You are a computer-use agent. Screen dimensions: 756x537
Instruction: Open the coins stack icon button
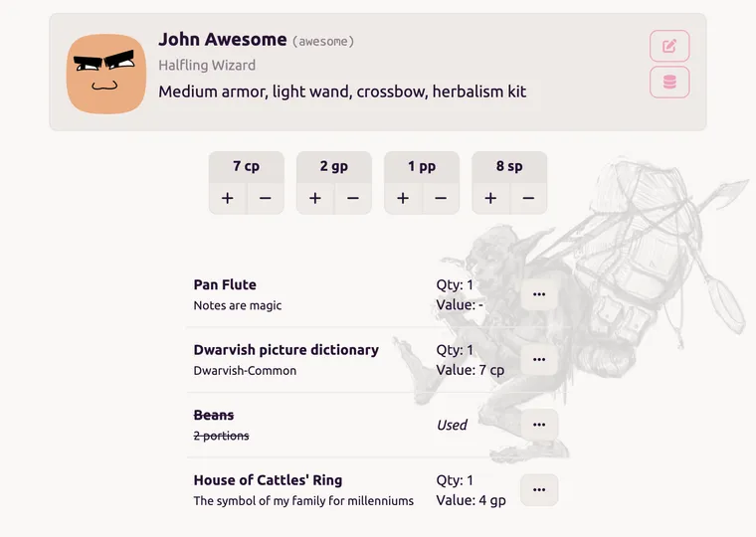[x=669, y=83]
